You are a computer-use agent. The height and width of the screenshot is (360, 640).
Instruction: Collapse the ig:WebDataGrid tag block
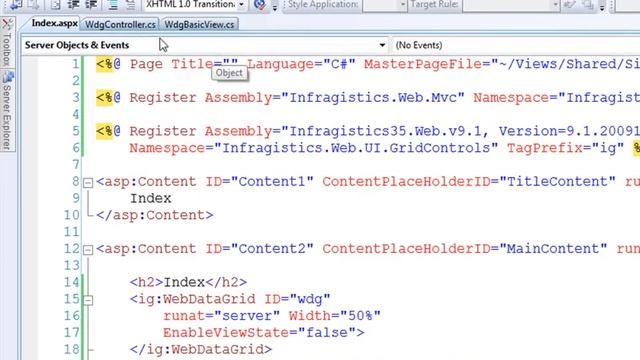point(88,300)
